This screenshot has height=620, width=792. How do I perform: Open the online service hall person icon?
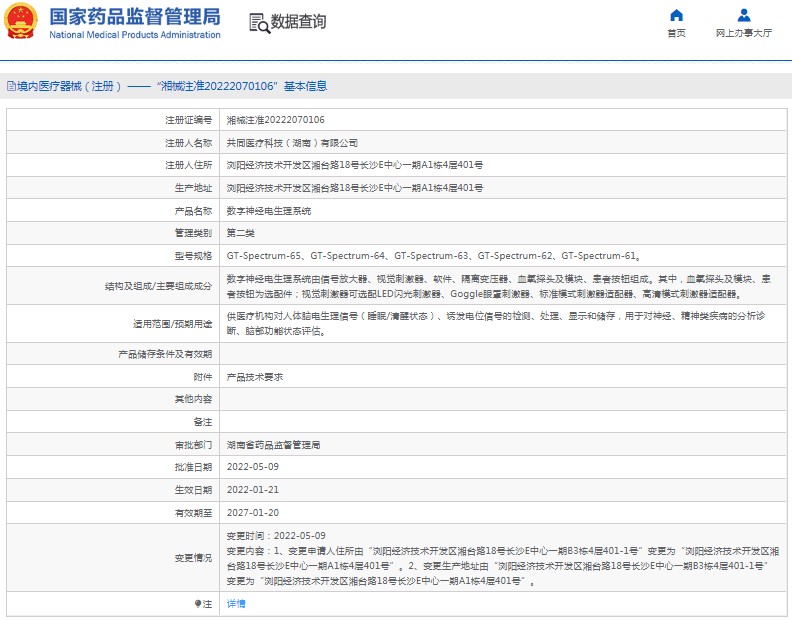(744, 15)
